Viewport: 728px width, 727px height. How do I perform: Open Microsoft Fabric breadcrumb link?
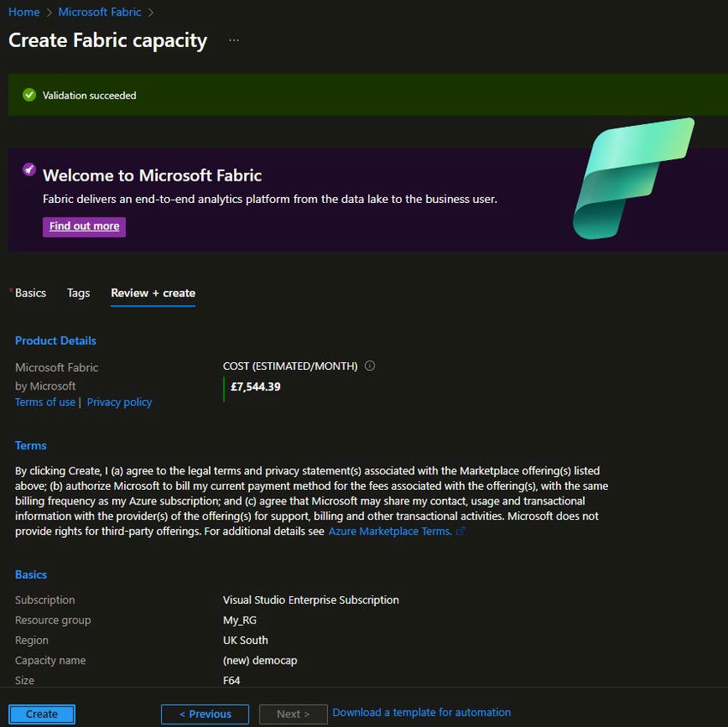(99, 12)
